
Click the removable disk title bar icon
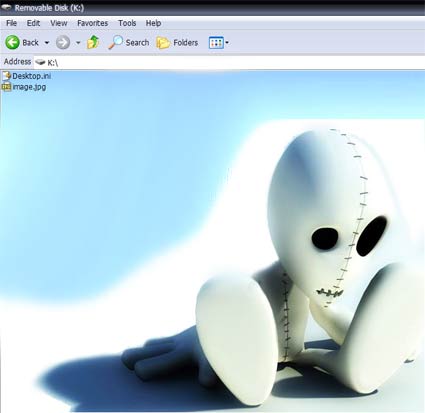pos(6,7)
